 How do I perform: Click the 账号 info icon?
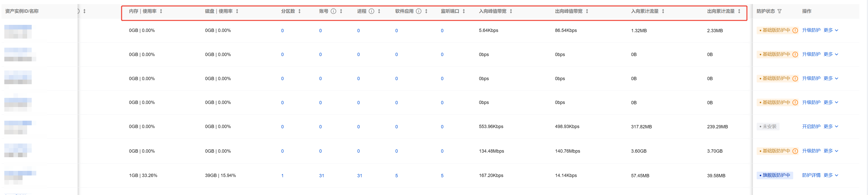coord(333,11)
